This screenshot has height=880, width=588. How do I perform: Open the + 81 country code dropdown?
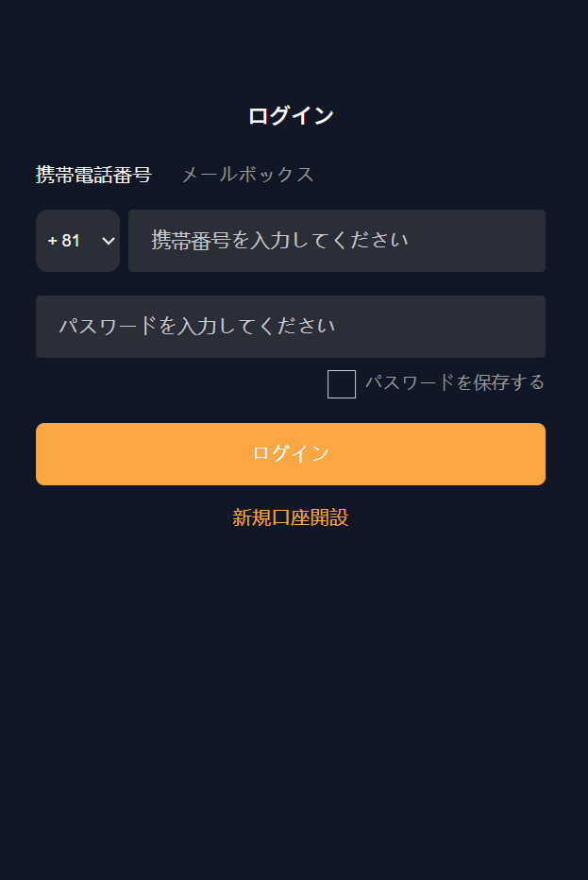point(77,241)
